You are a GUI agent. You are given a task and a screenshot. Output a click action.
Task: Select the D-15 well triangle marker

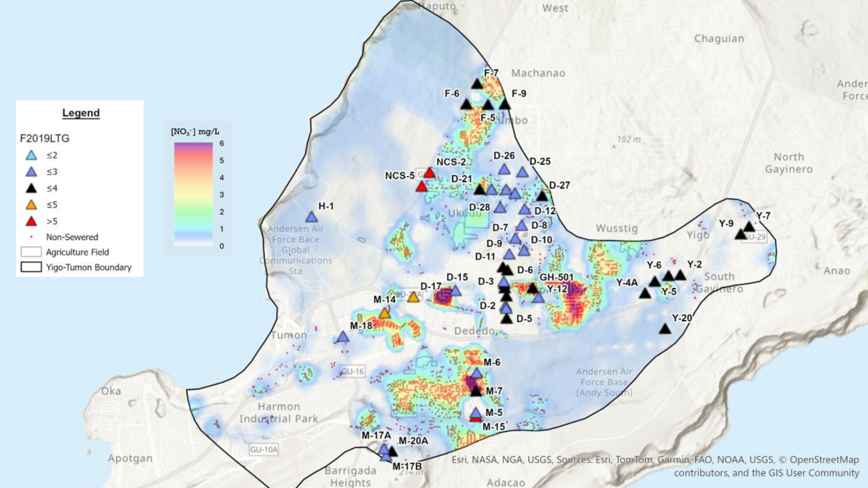click(455, 291)
